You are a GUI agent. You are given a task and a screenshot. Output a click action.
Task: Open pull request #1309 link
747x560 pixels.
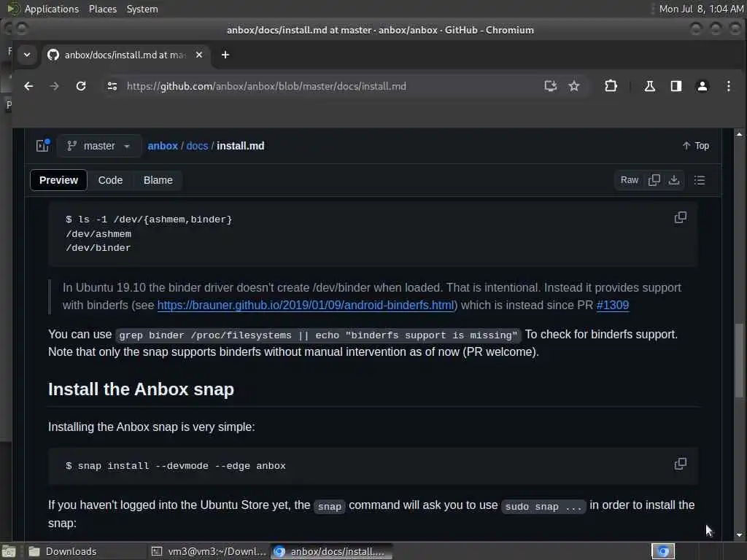pos(613,306)
